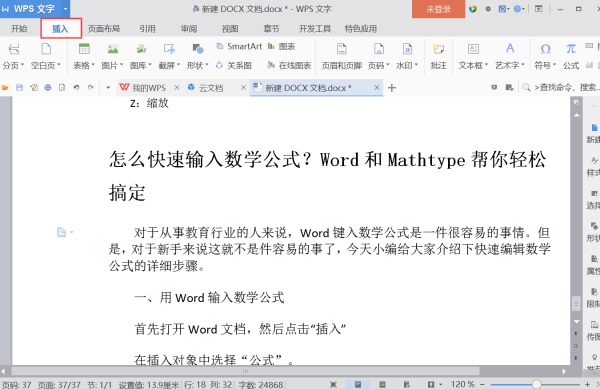Select web layout view in status bar
This screenshot has width=600, height=389.
[x=406, y=384]
